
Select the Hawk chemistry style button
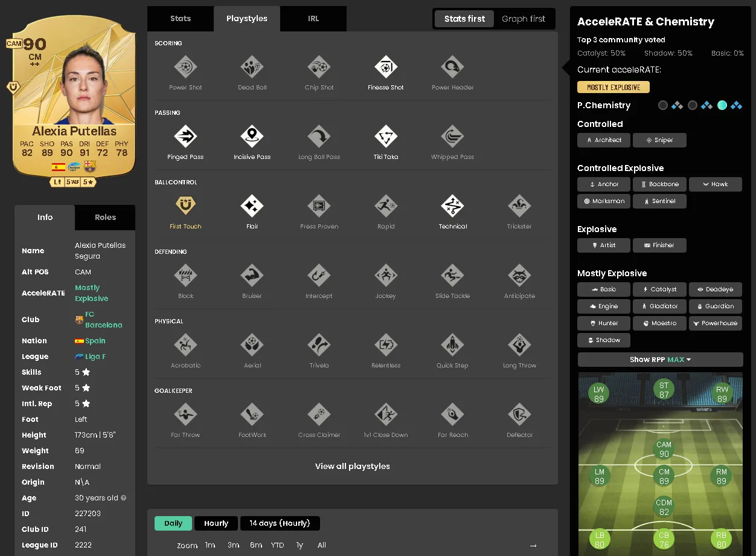pos(716,184)
